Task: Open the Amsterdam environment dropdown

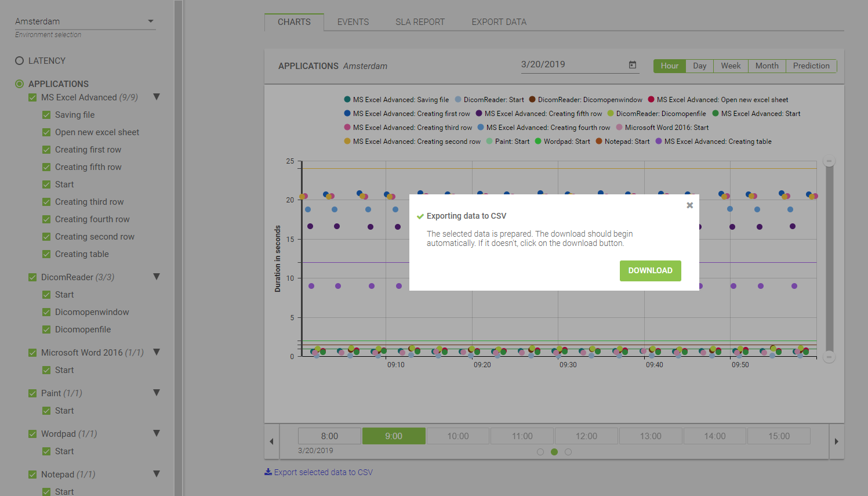Action: (85, 21)
